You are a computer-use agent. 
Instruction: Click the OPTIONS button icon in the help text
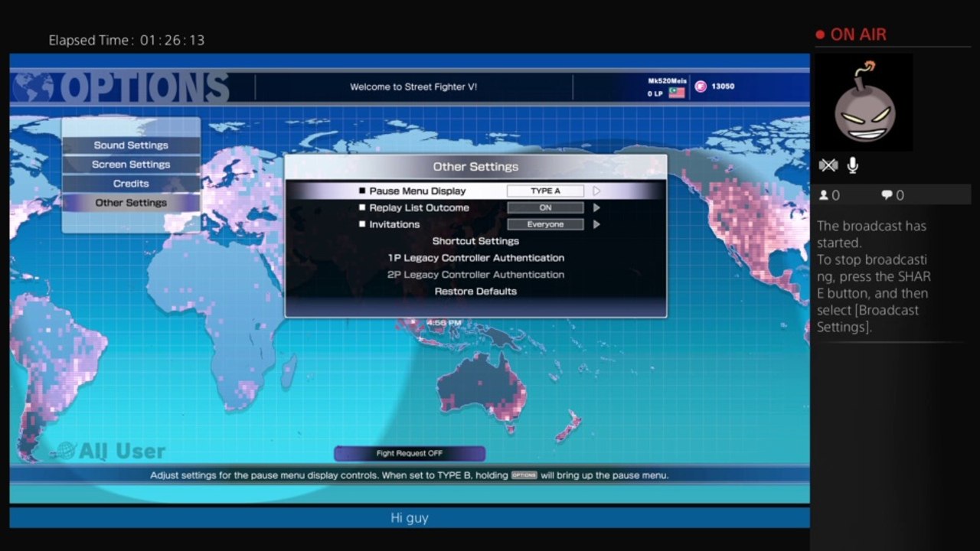(x=524, y=475)
